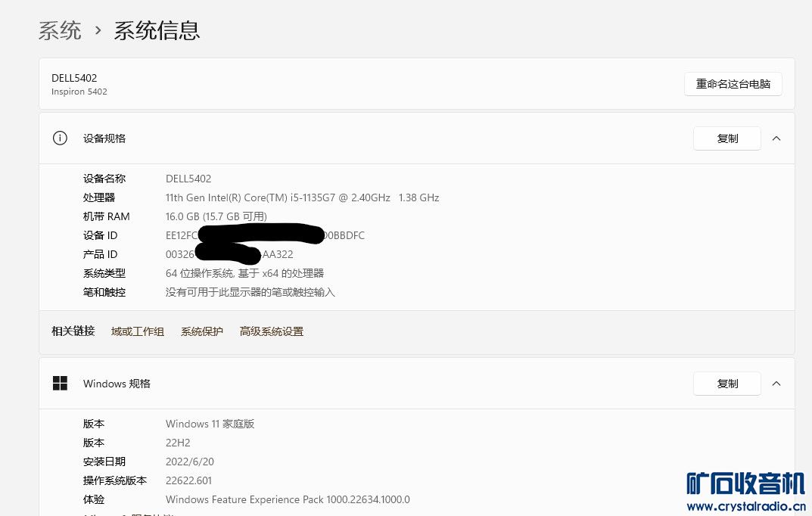The width and height of the screenshot is (812, 516).
Task: Collapse the 设备规格 section chevron
Action: point(776,138)
